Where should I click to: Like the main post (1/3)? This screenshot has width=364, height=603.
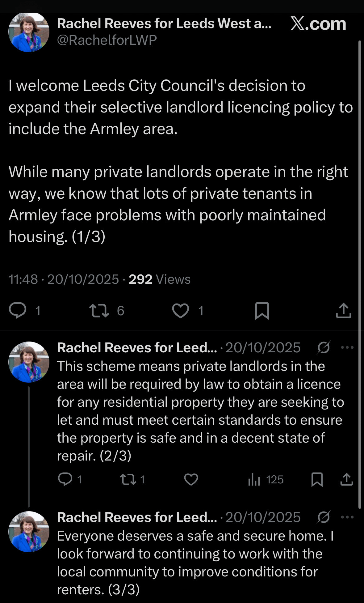click(181, 310)
